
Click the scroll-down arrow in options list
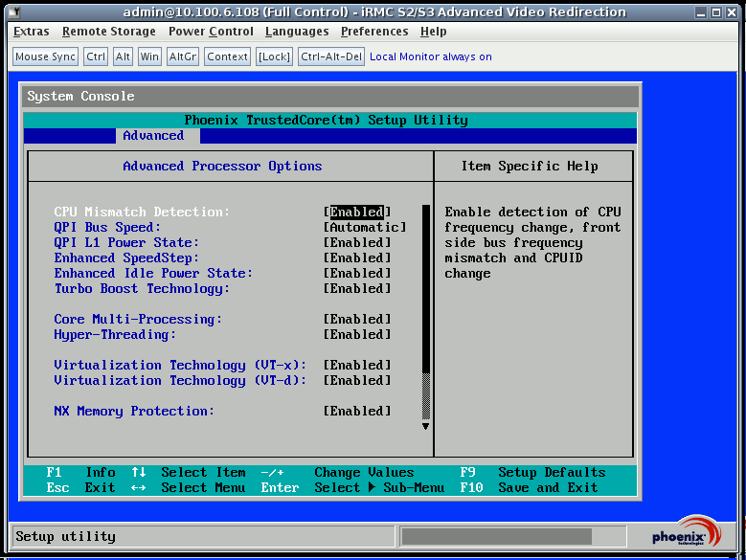coord(426,426)
